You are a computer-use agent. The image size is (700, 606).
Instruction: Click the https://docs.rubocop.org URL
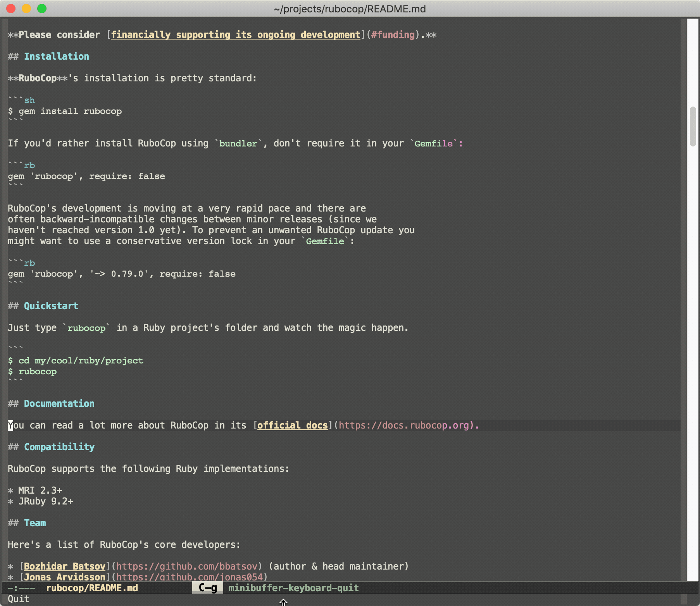pos(404,425)
